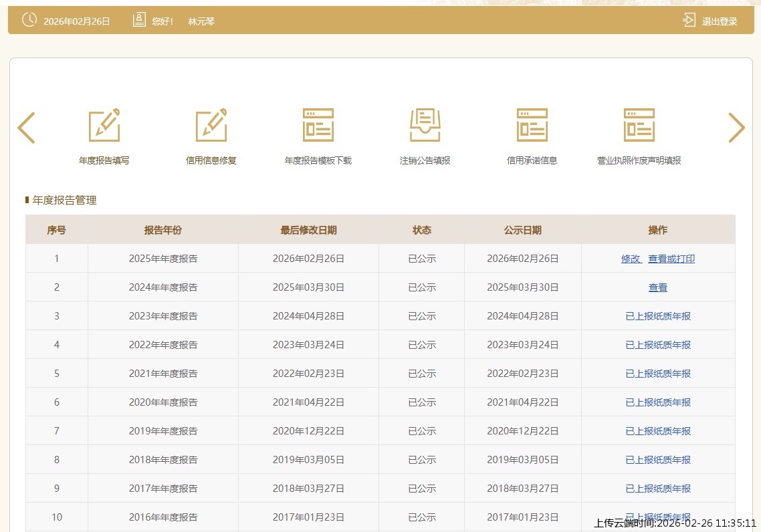
Task: Select the 注销公告填报 inbox icon
Action: pos(425,125)
